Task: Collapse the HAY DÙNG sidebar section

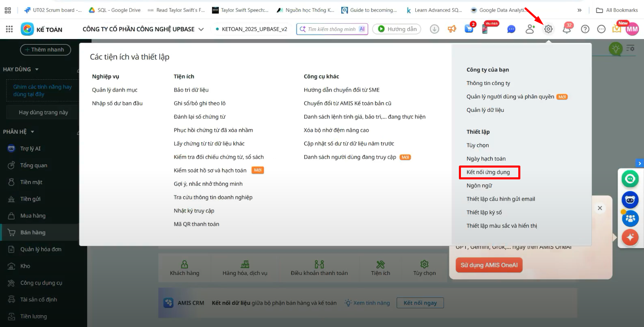Action: coord(37,70)
